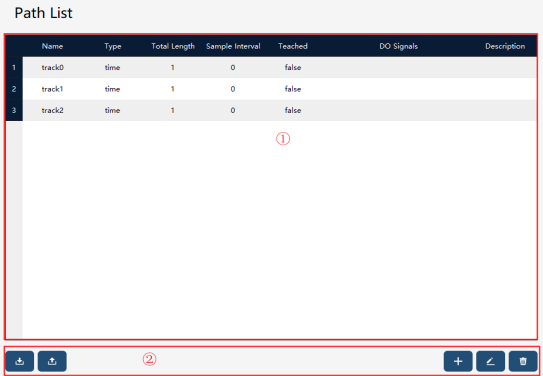Click row number 3 header

(14, 110)
